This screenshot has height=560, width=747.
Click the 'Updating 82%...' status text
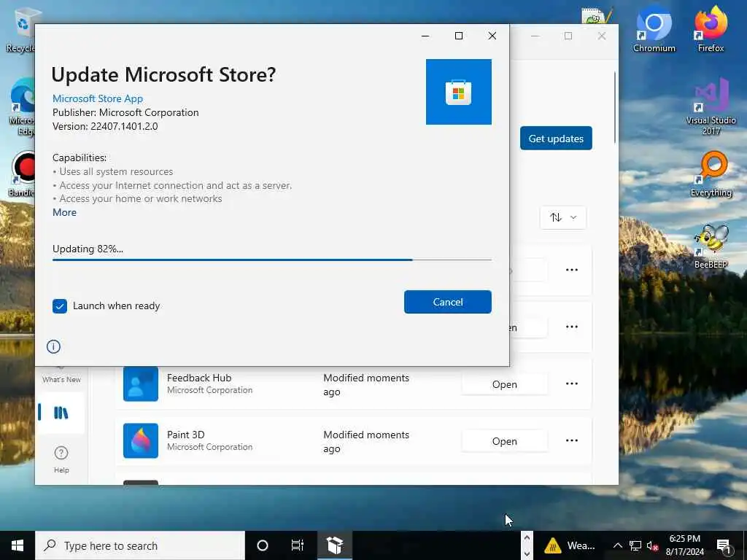point(88,249)
